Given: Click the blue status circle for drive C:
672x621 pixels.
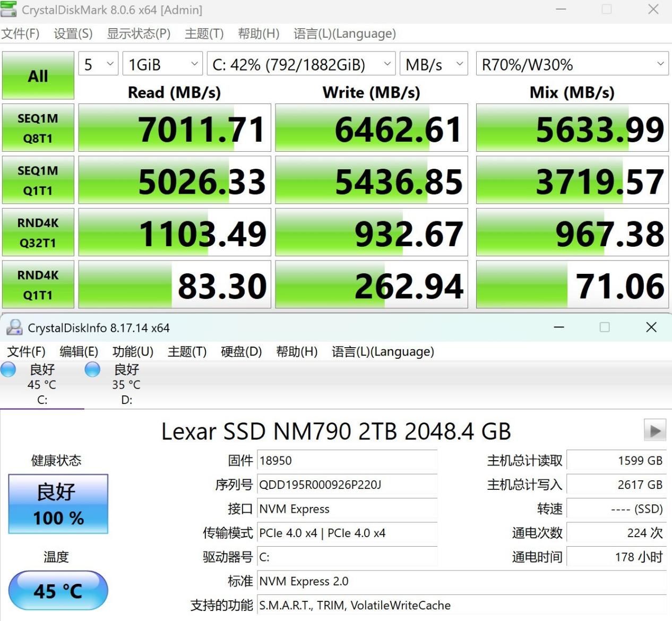Looking at the screenshot, I should (8, 369).
